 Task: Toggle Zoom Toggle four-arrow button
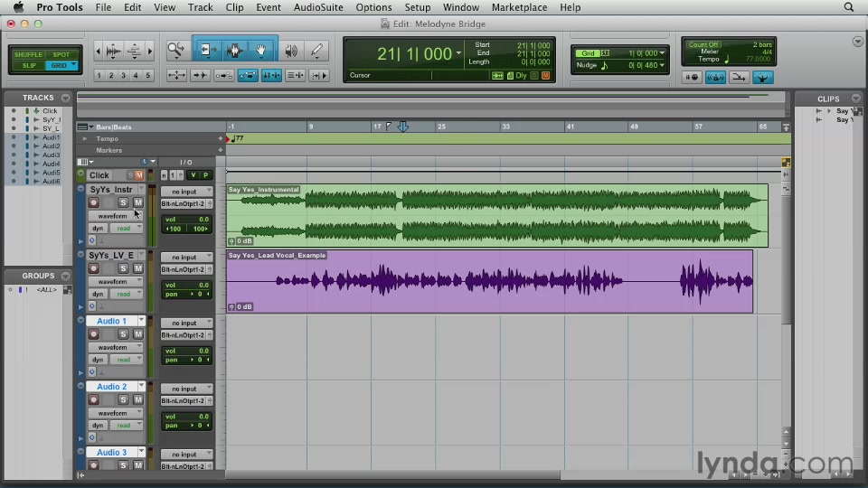(176, 75)
